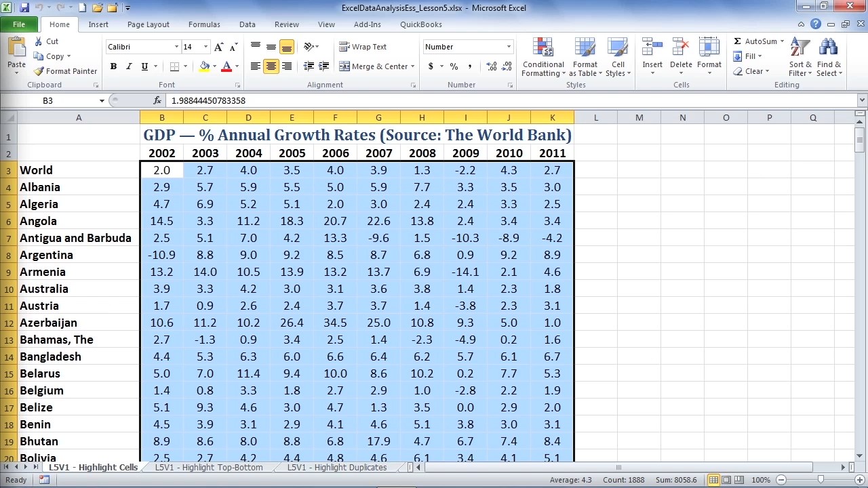Open Cell Styles gallery
The image size is (868, 488).
click(x=618, y=58)
